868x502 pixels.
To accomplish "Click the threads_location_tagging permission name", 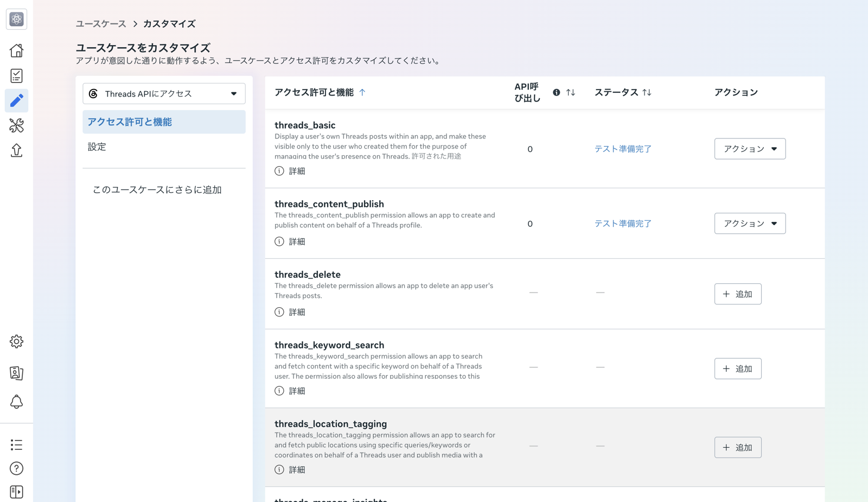I will [331, 424].
